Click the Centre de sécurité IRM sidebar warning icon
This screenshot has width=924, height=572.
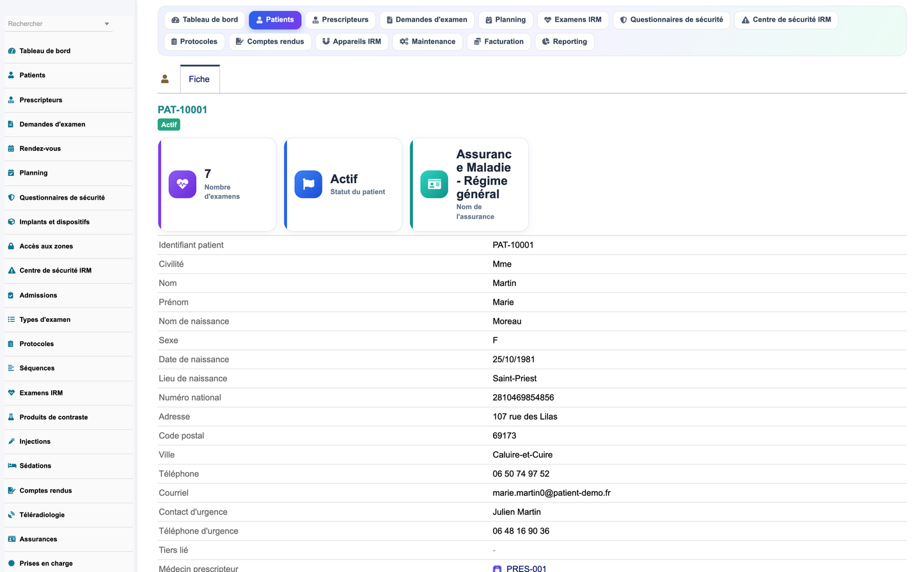[x=12, y=271]
